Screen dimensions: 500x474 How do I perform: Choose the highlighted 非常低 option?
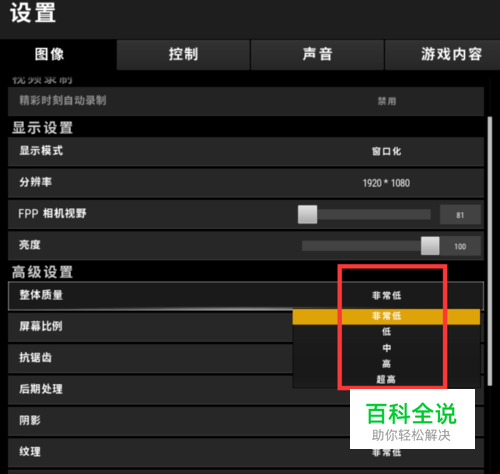point(386,316)
